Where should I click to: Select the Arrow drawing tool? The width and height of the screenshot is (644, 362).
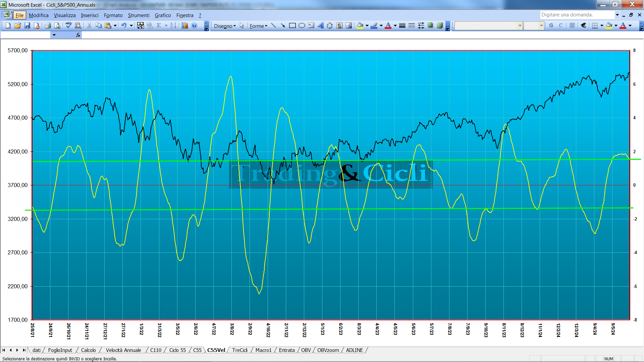tap(283, 25)
